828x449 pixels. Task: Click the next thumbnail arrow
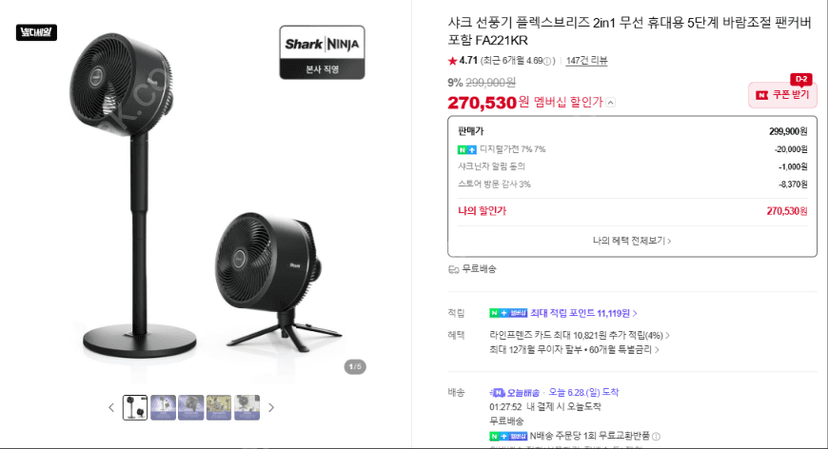[x=271, y=408]
